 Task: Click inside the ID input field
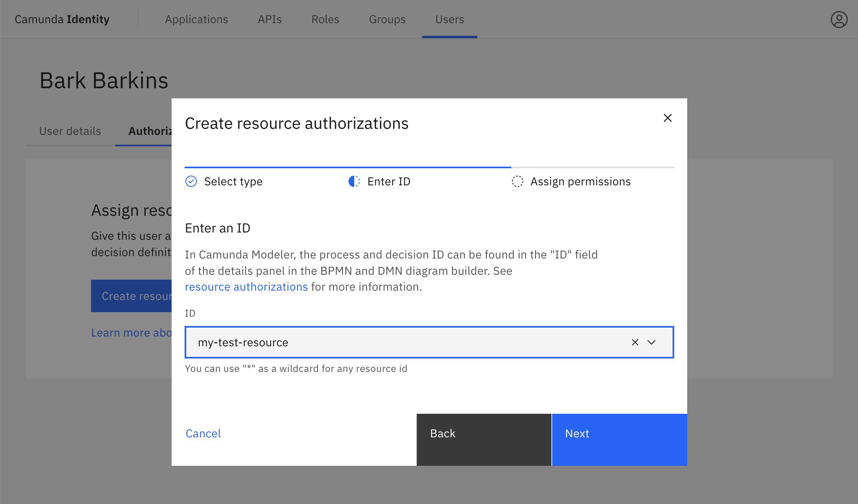tap(407, 342)
